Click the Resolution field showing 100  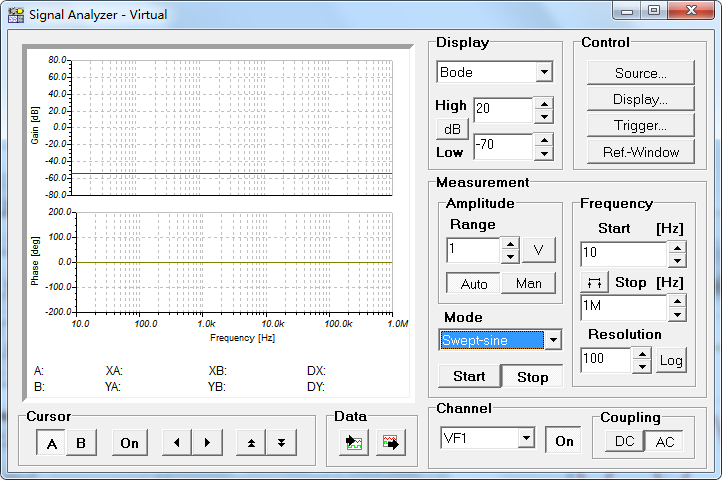pos(606,360)
